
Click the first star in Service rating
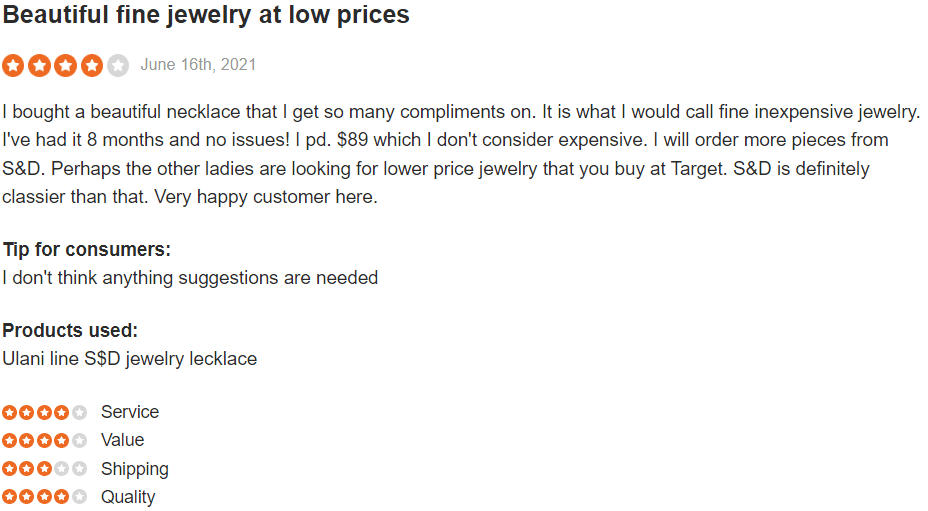click(x=9, y=412)
